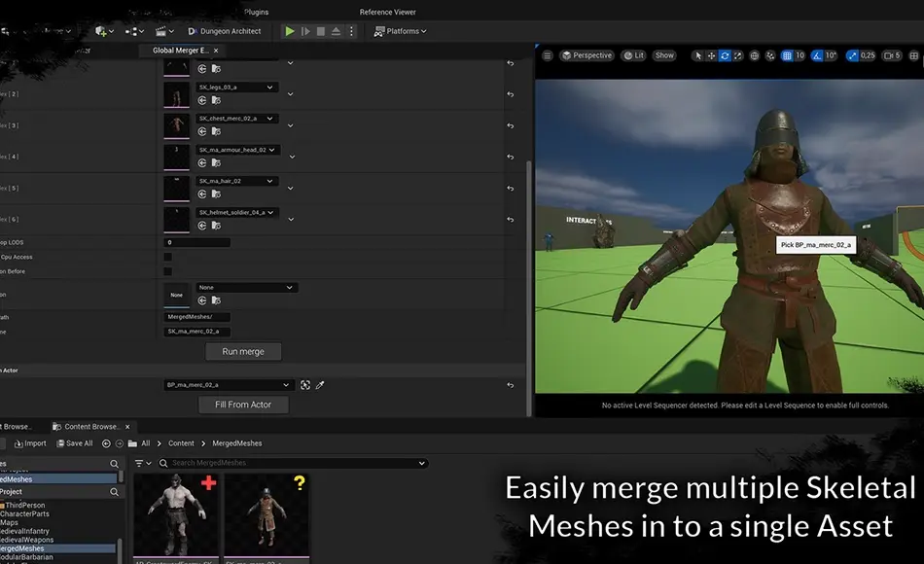
Task: Toggle rotation angle snapping
Action: click(817, 55)
